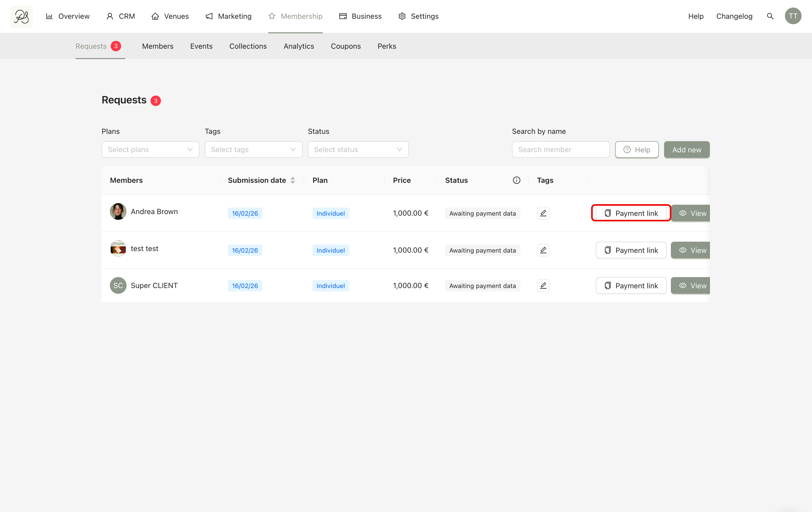Switch to the Members tab
The image size is (812, 512).
tap(157, 46)
